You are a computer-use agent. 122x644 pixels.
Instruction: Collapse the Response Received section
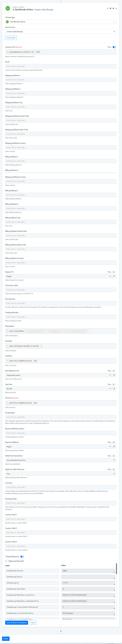pyautogui.click(x=6, y=561)
